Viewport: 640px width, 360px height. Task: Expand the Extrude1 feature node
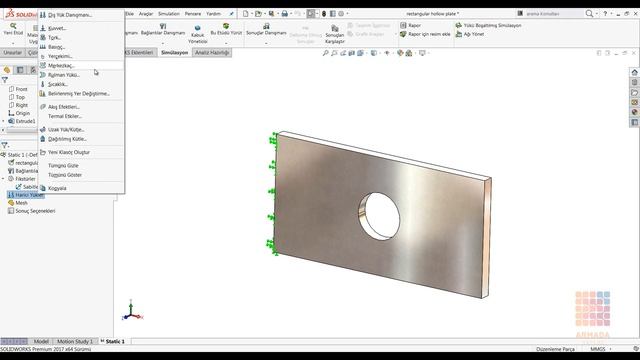click(x=4, y=121)
